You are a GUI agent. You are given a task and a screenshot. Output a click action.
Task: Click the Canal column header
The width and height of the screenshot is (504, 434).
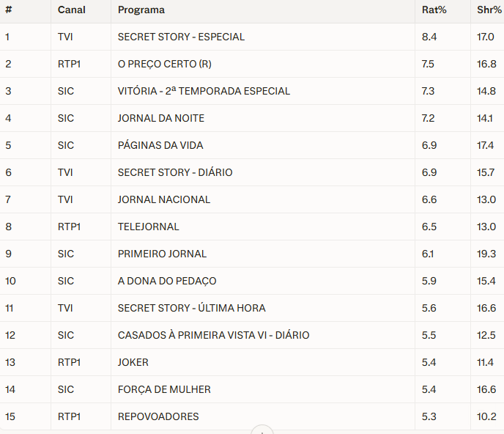[72, 10]
